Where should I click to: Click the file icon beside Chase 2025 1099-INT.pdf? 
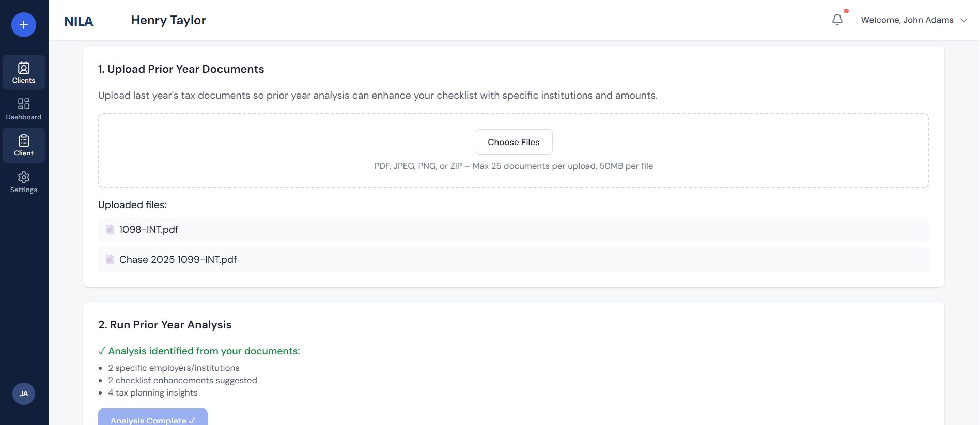click(x=110, y=259)
